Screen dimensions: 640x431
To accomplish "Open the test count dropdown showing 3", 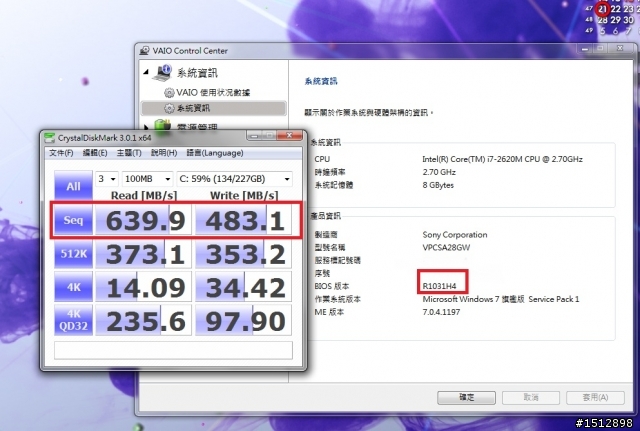I will pyautogui.click(x=107, y=179).
